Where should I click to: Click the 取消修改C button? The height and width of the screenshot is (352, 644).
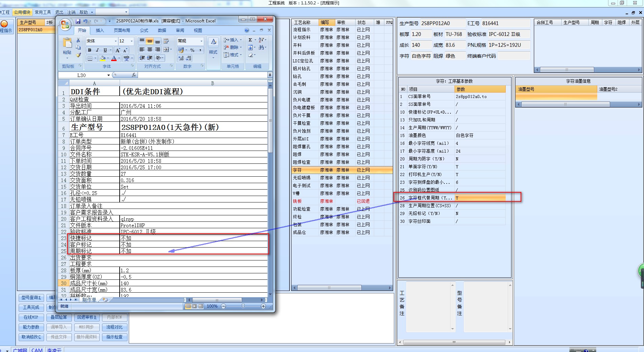coord(31,337)
